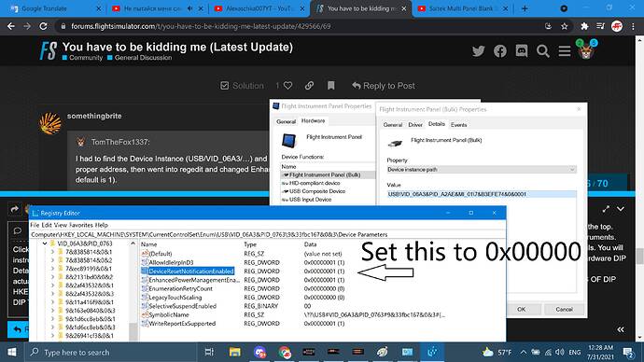Screen dimensions: 644x362
Task: Open Chrome profile avatar
Action: pos(617,26)
